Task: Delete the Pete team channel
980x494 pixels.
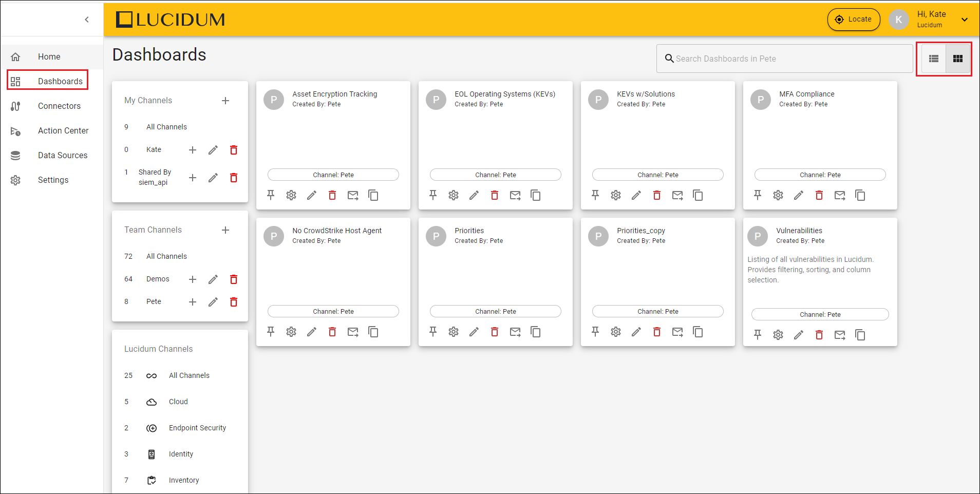Action: (x=234, y=302)
